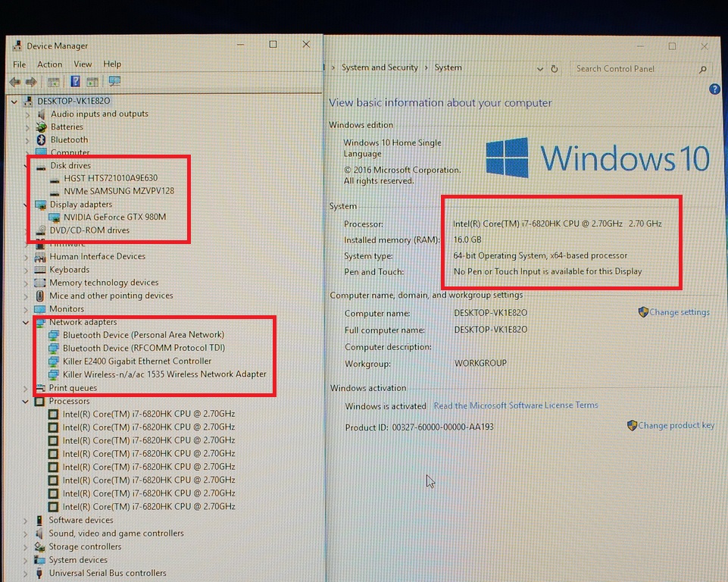Go to System and Security breadcrumb

(380, 67)
